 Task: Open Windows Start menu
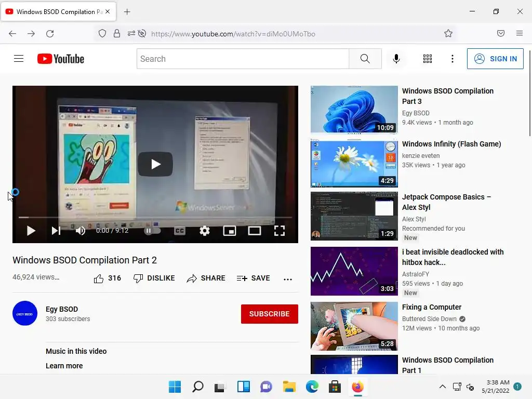175,387
